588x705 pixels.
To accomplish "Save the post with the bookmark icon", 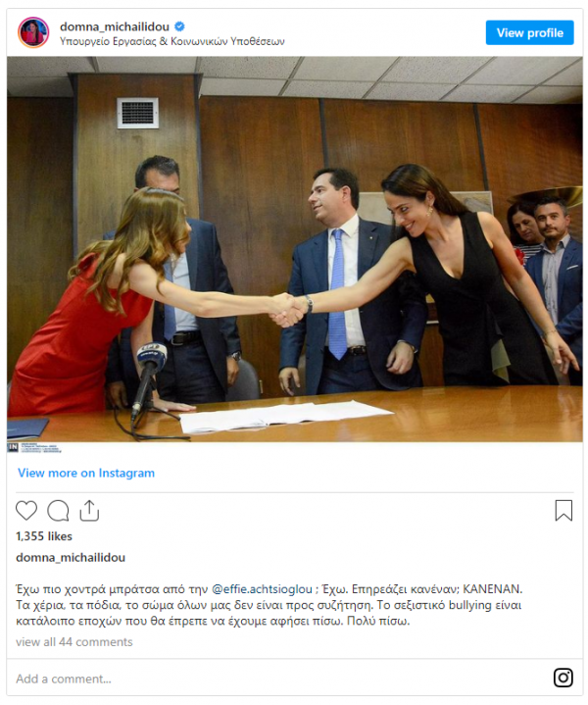I will 563,510.
